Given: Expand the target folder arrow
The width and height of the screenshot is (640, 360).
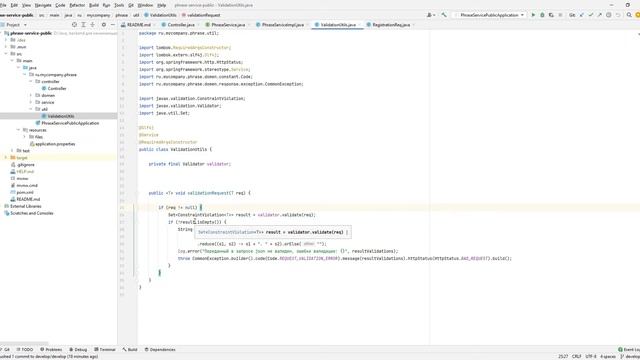Looking at the screenshot, I should [6, 158].
